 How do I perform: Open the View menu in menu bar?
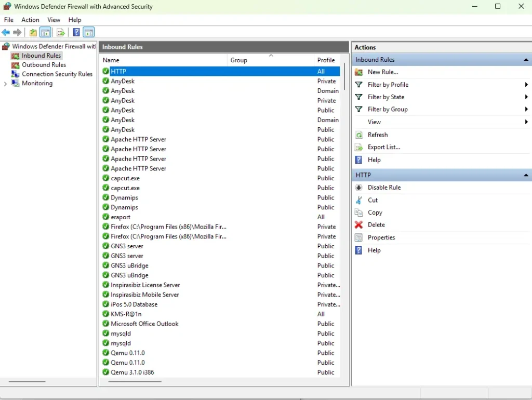[x=54, y=20]
